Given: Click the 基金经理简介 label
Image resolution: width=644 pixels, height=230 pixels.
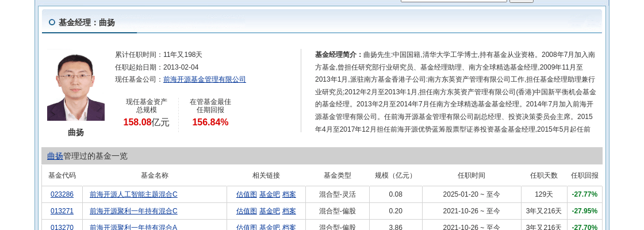Looking at the screenshot, I should click(339, 55).
